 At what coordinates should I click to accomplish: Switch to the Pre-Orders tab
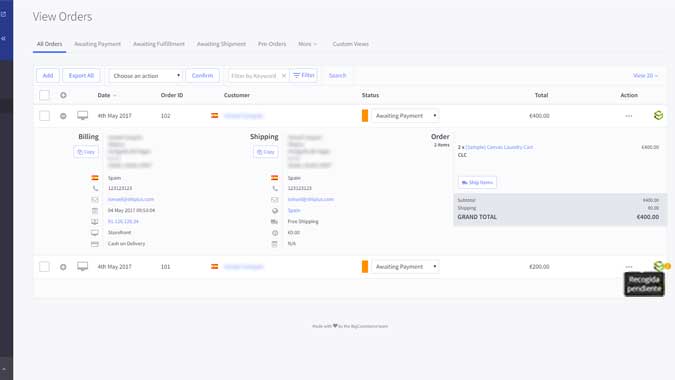click(272, 44)
